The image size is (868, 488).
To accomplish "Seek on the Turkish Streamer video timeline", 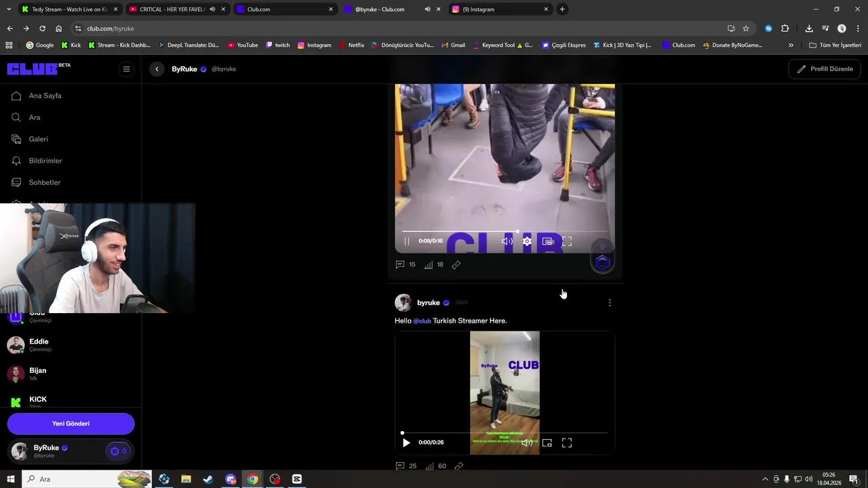I will 505,432.
